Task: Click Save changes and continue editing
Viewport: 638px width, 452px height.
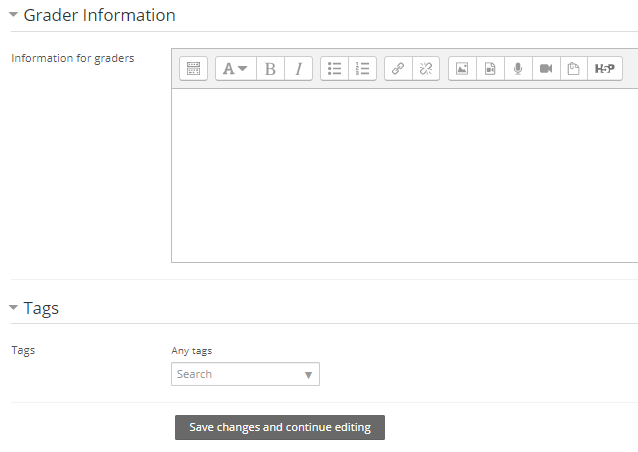Action: coord(280,427)
